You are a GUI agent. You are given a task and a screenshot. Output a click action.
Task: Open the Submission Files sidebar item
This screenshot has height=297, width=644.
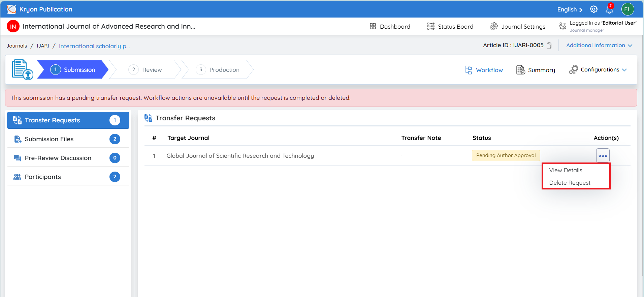pos(68,139)
